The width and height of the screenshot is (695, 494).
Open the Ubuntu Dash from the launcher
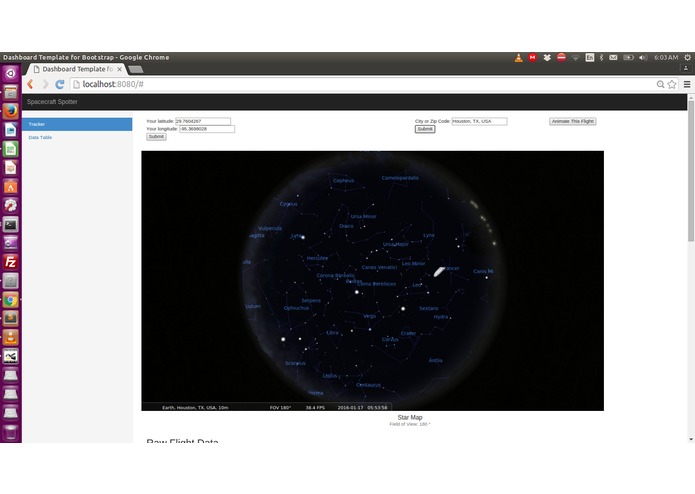pos(11,73)
